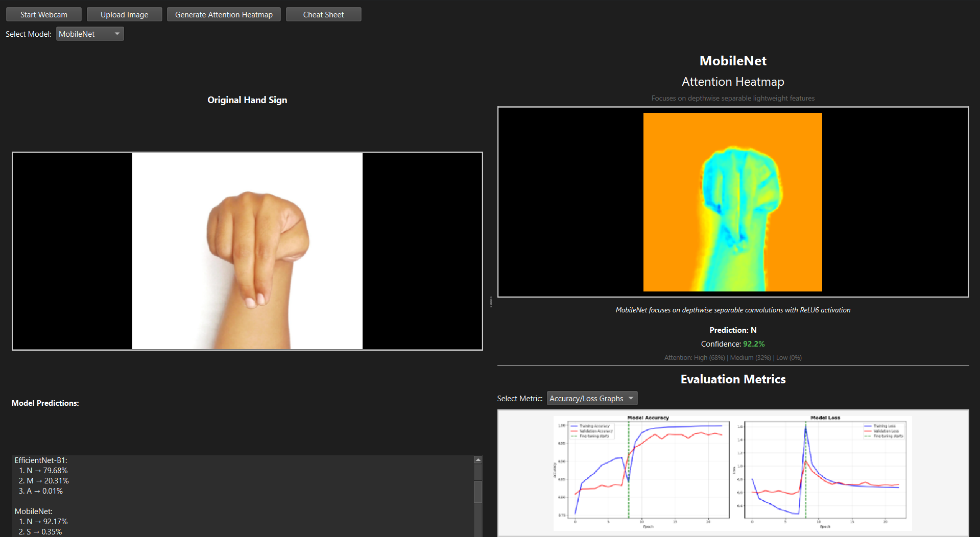Click the EfficientNet-B1 N → 79.68% prediction line
Screen dimensions: 980x537
(x=43, y=471)
